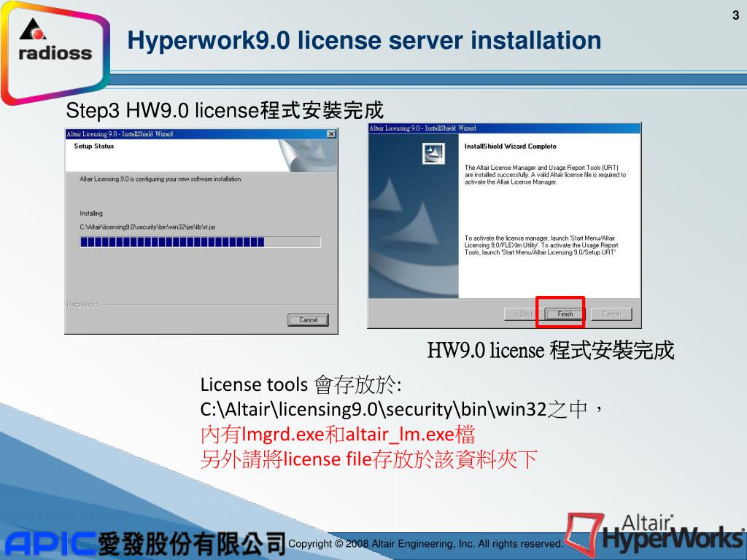Click the 'HW9.0 license' caption under the wizard
The width and height of the screenshot is (747, 560).
(551, 351)
